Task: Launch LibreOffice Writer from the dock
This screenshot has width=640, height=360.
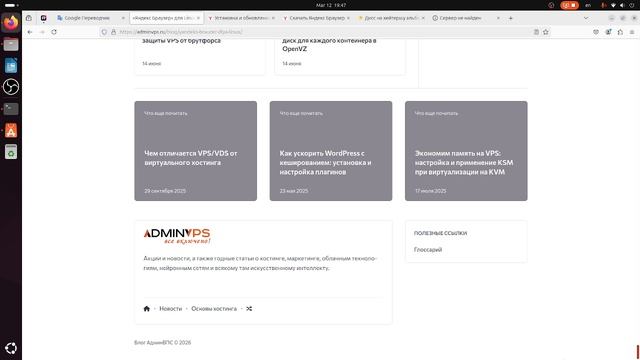Action: point(11,65)
